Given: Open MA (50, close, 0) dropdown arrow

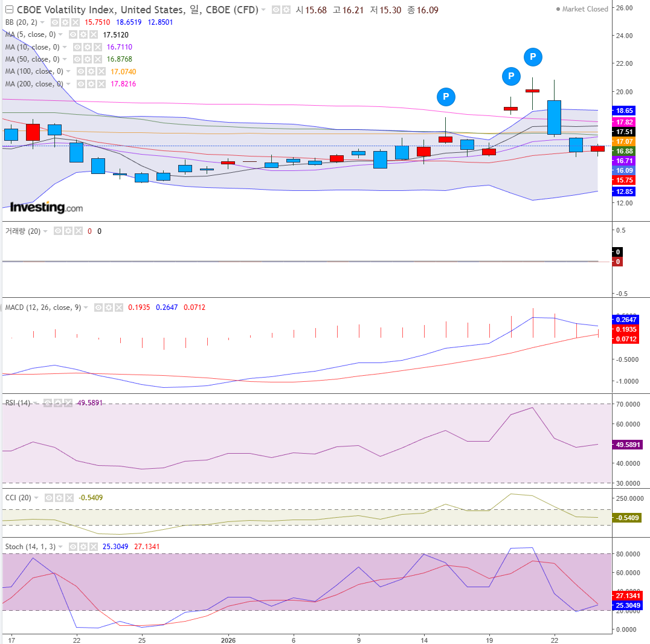Looking at the screenshot, I should pos(64,59).
